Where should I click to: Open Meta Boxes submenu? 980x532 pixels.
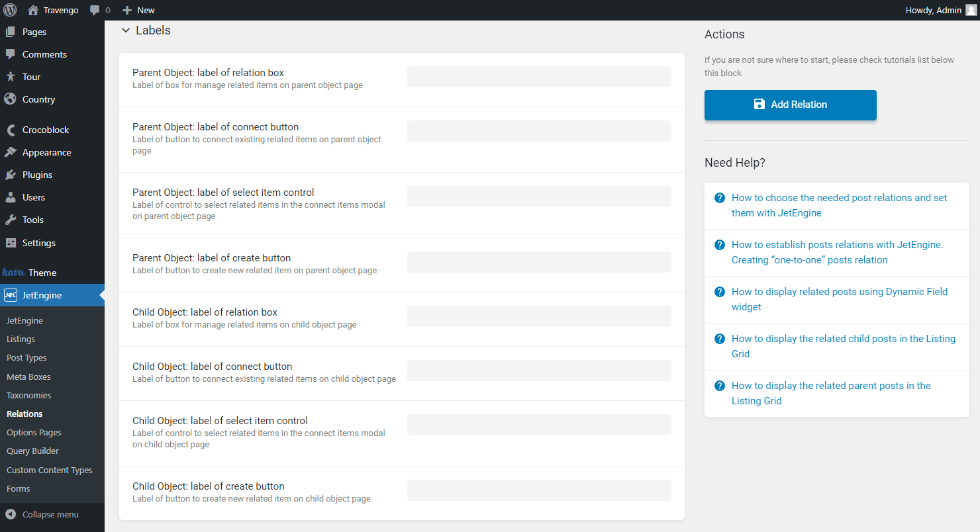(x=28, y=377)
